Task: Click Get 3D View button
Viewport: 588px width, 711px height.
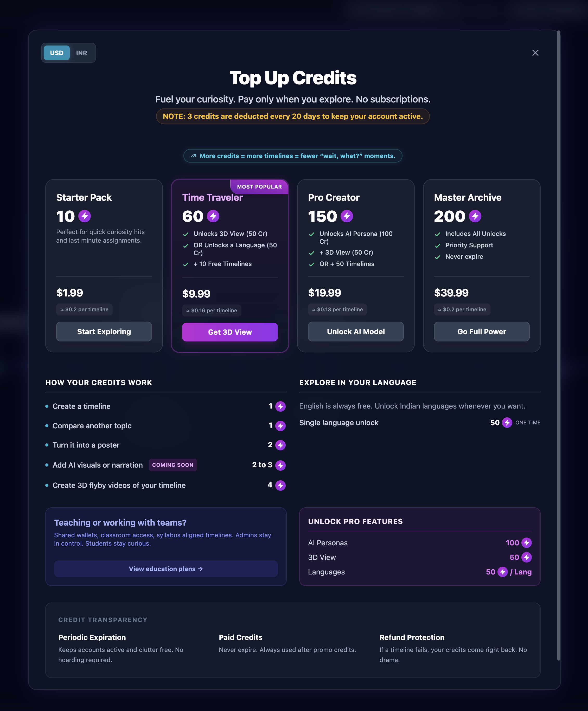Action: pyautogui.click(x=230, y=332)
